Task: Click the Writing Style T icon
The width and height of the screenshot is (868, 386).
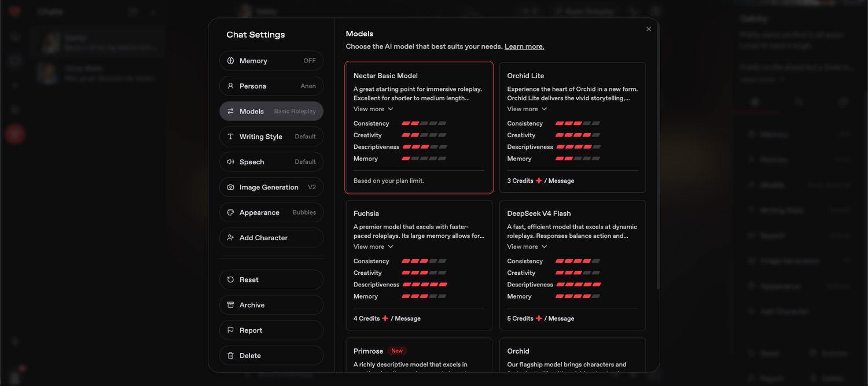Action: [230, 137]
